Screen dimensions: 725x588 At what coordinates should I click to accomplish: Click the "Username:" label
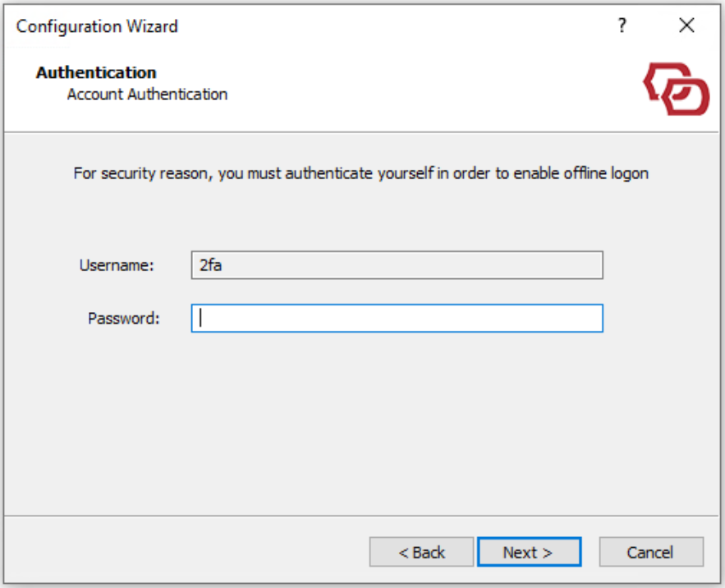point(117,265)
